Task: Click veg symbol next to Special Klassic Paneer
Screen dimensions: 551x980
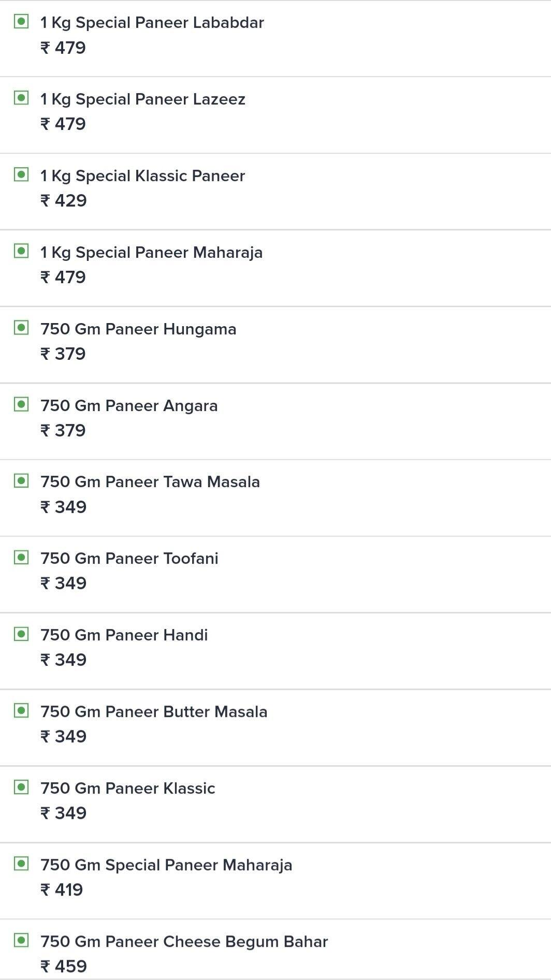Action: (21, 174)
